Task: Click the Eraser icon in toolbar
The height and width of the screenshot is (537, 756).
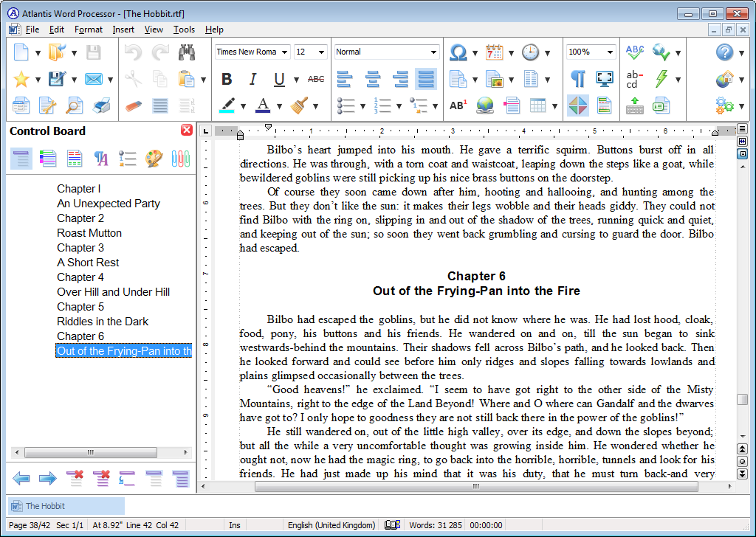Action: (133, 105)
